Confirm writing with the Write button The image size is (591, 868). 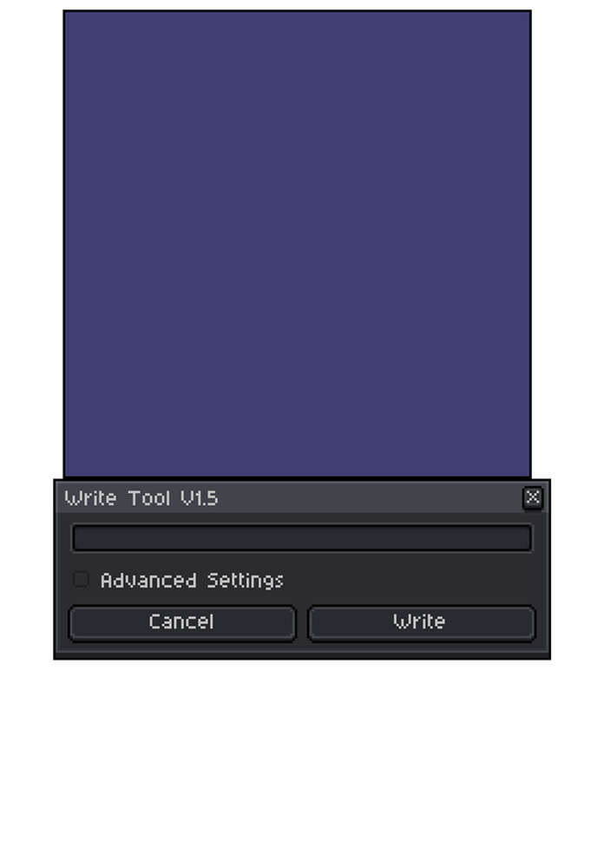[421, 622]
